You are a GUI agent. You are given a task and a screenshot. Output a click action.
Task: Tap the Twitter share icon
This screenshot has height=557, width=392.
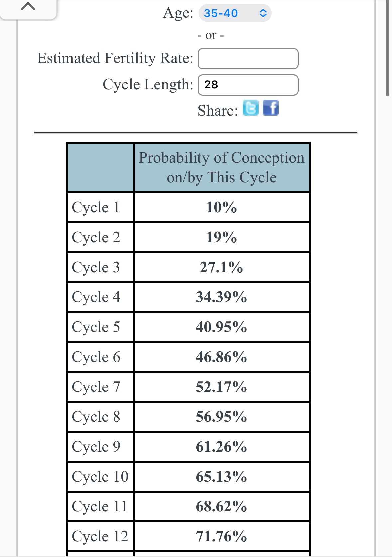tap(250, 108)
